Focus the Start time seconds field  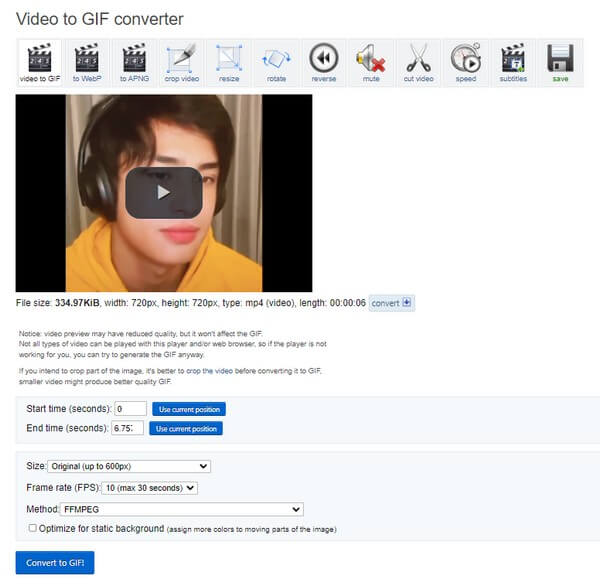(x=130, y=409)
